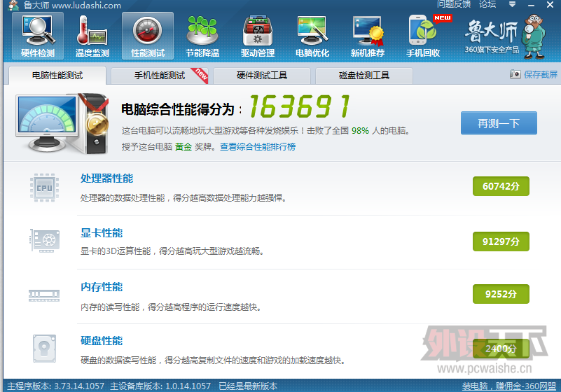Click the 鲁大师 www.ludashi.com title text
The width and height of the screenshot is (561, 392).
coord(72,6)
